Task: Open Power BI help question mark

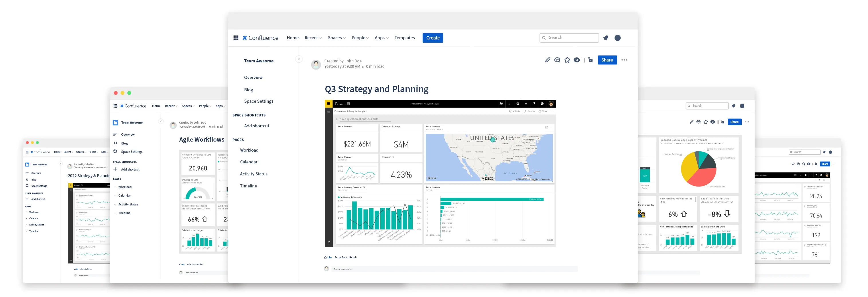Action: 534,104
